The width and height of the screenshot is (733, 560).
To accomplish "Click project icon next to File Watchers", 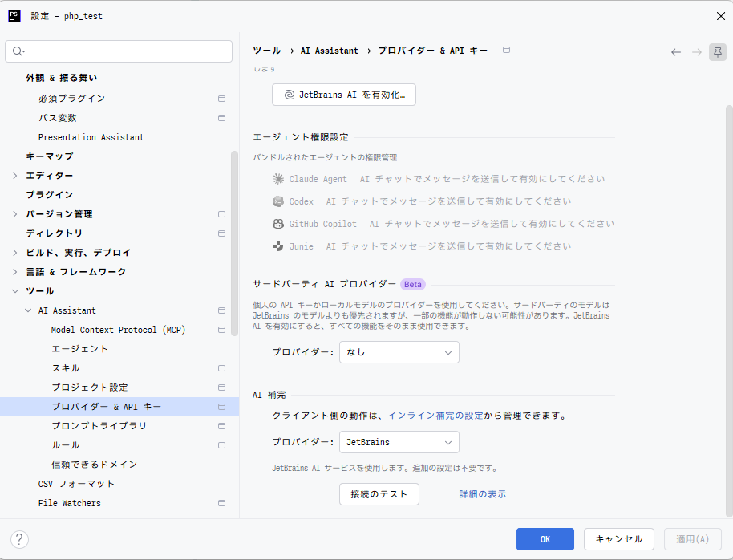I will (x=221, y=503).
